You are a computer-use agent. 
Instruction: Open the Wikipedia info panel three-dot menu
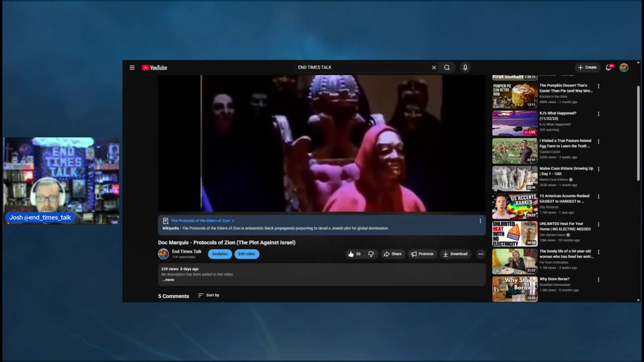(480, 221)
